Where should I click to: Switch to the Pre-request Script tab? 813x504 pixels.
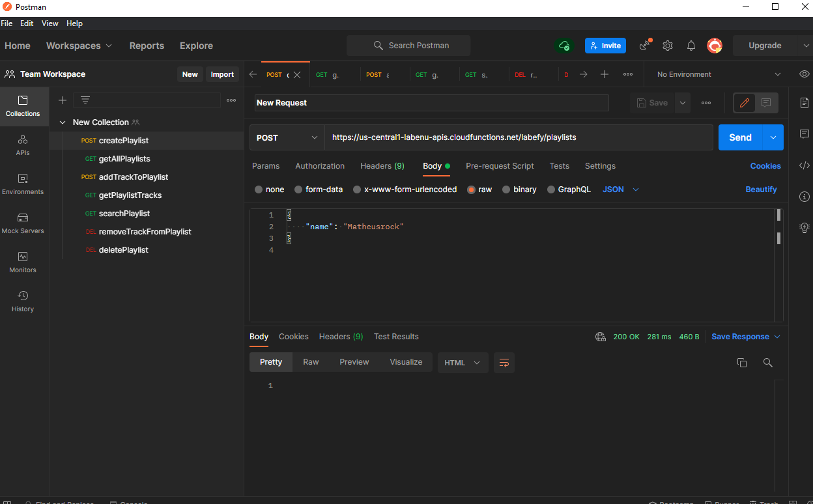[500, 166]
